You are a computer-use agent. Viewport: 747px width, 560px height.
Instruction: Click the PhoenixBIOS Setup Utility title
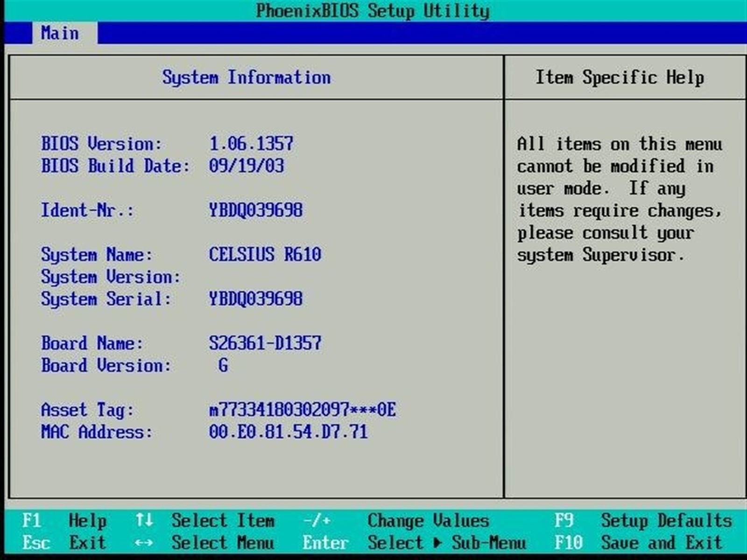[x=373, y=11]
